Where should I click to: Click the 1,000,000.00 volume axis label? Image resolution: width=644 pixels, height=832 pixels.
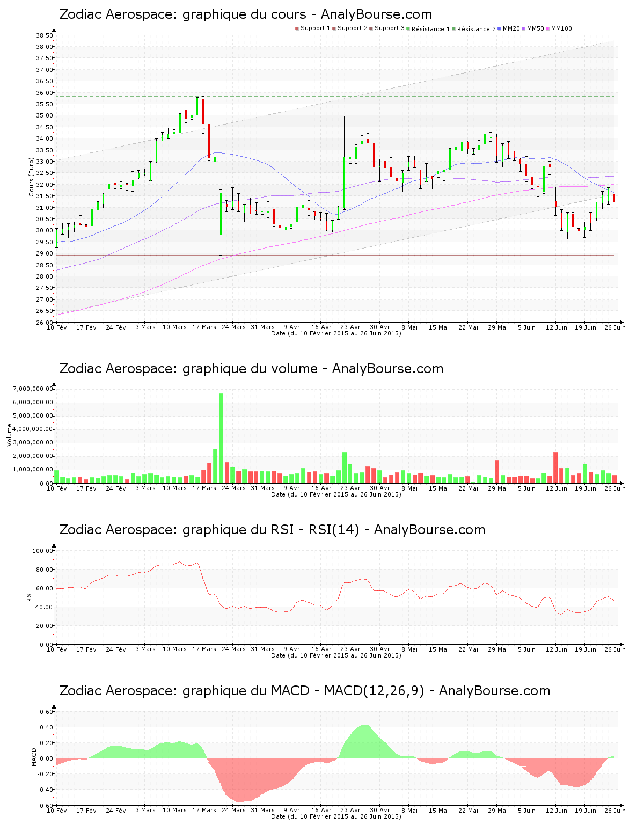(x=32, y=470)
